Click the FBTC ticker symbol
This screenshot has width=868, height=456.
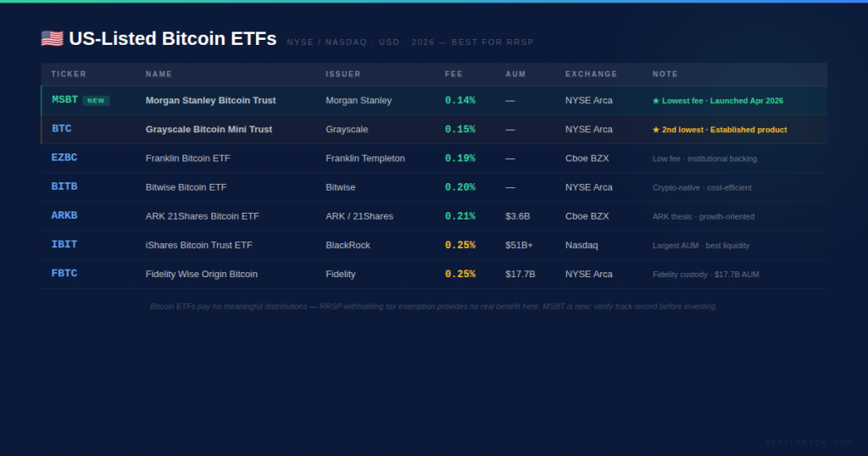coord(64,274)
